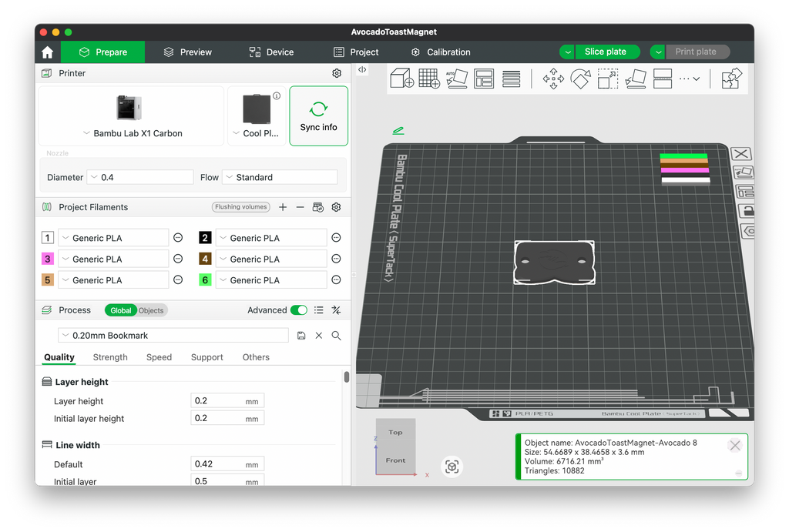Select the Scale tool
Image resolution: width=789 pixels, height=532 pixels.
point(608,79)
